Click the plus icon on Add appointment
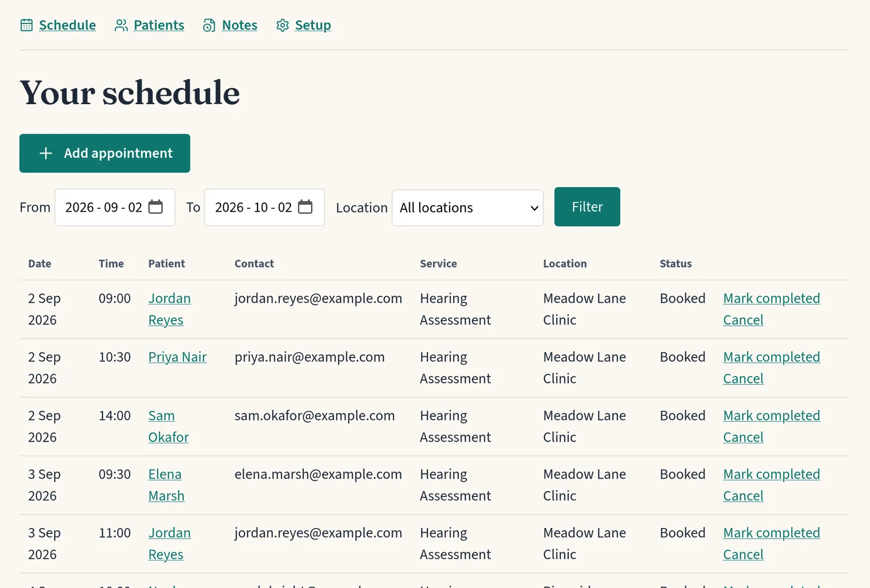This screenshot has width=870, height=588. pos(46,153)
